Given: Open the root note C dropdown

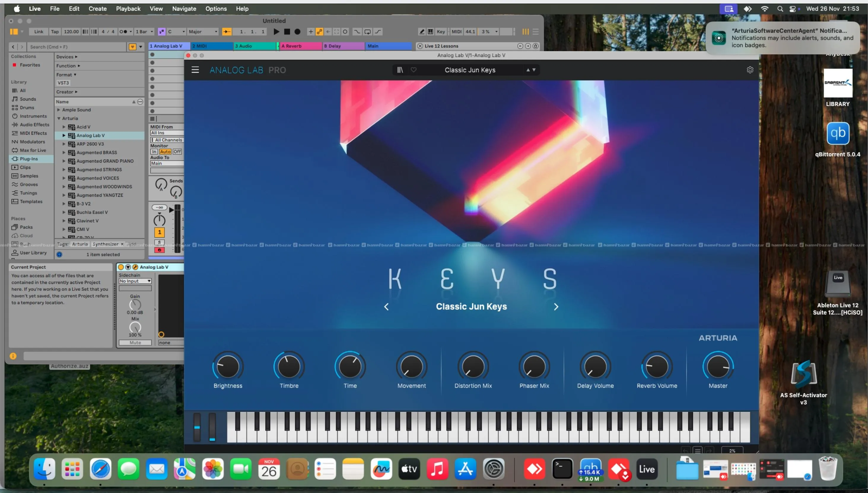Looking at the screenshot, I should [177, 31].
